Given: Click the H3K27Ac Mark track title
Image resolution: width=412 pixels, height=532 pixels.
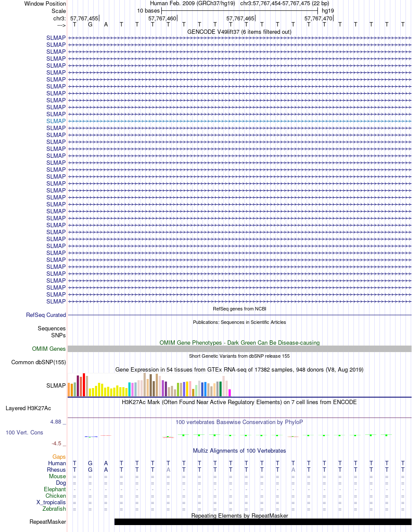Looking at the screenshot, I should coord(239,402).
